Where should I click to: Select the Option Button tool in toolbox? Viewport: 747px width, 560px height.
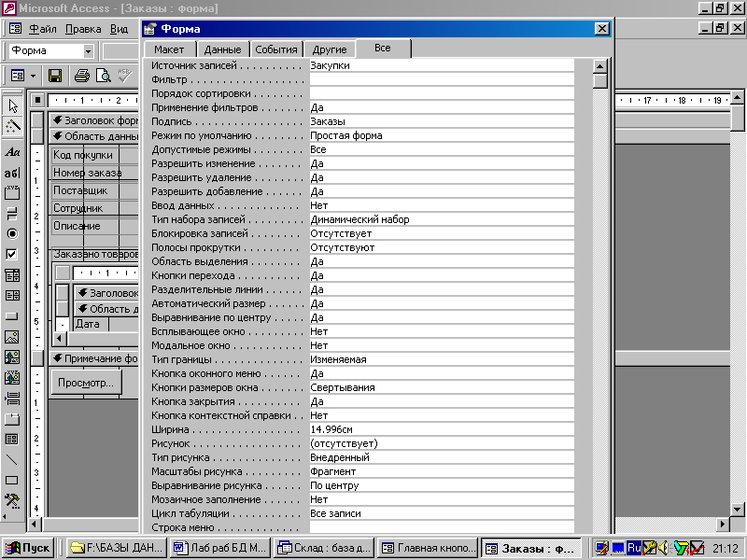(x=12, y=234)
